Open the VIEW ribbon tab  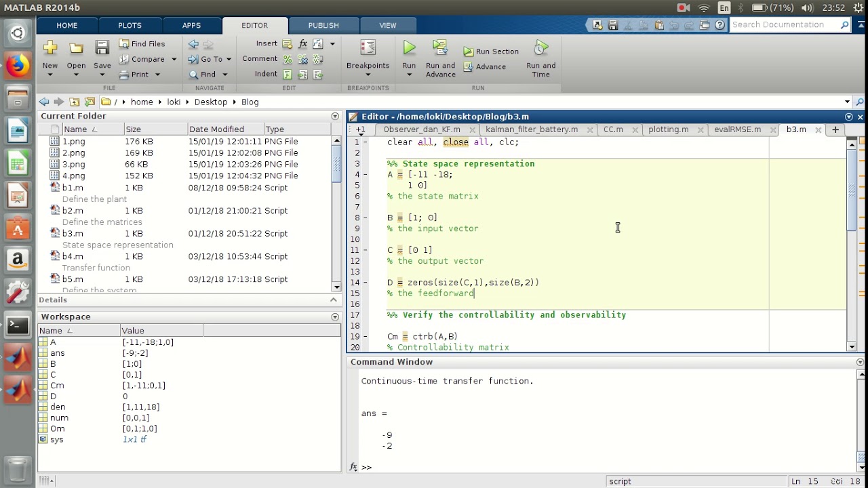(388, 25)
